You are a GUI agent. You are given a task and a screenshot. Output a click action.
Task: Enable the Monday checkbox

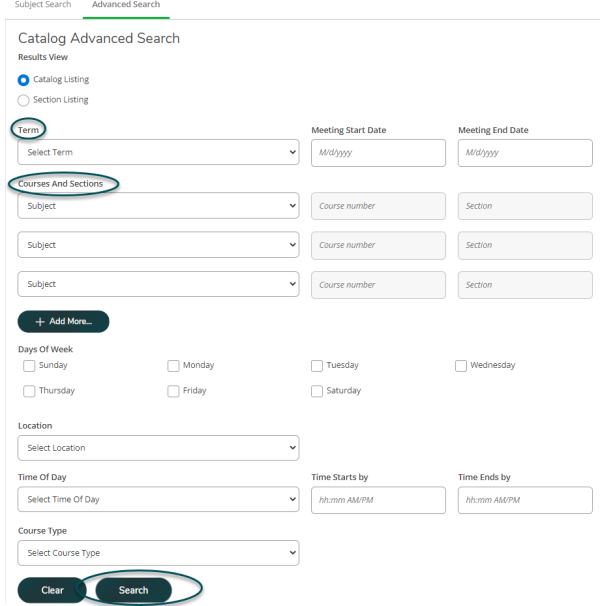point(174,366)
